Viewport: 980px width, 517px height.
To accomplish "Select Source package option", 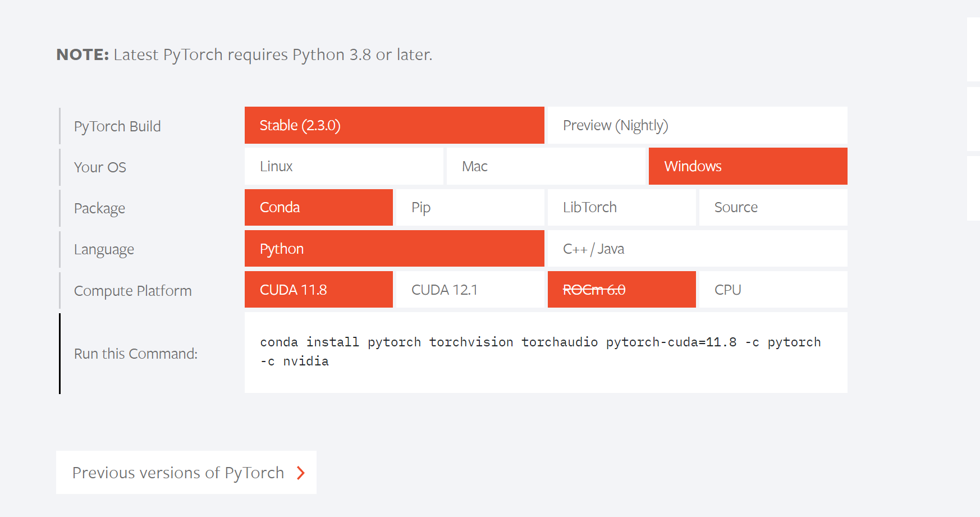I will click(x=773, y=207).
